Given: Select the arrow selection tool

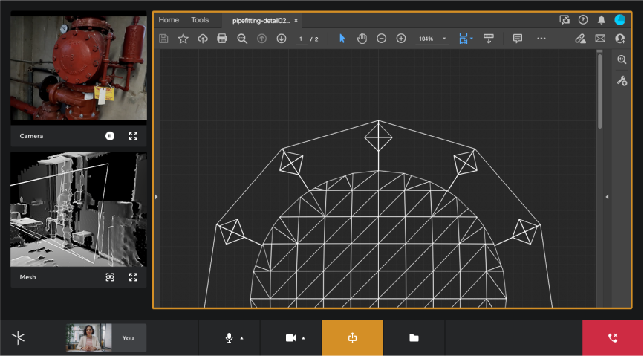Looking at the screenshot, I should (342, 39).
